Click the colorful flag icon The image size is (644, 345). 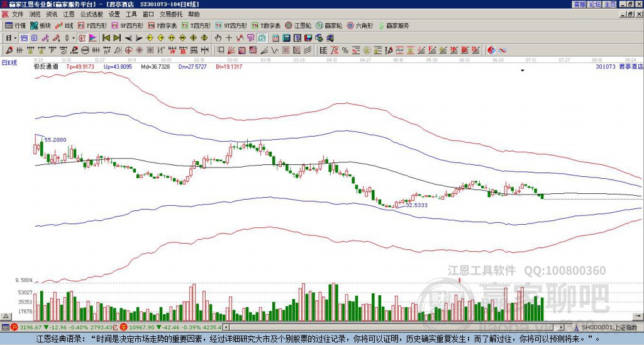point(93,38)
